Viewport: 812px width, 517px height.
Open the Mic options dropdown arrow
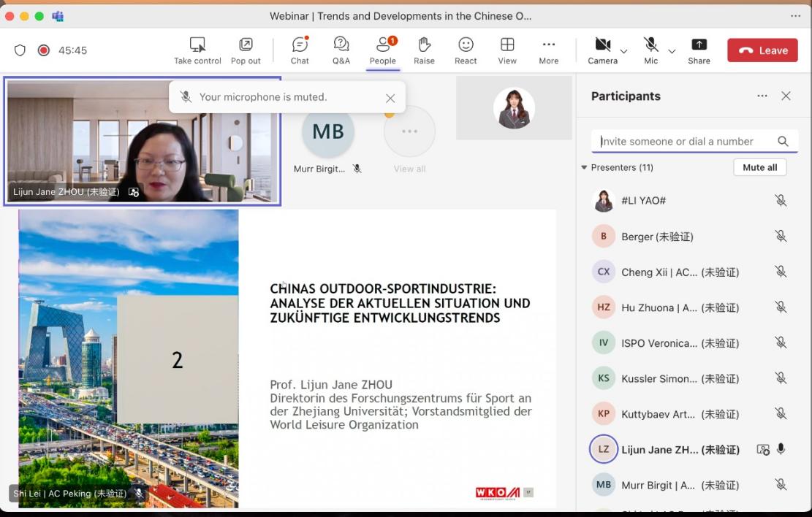pyautogui.click(x=672, y=51)
